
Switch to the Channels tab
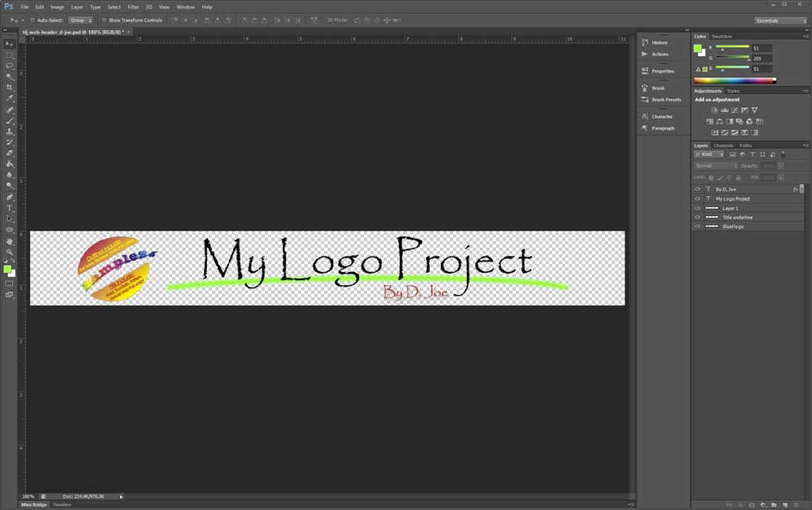723,145
